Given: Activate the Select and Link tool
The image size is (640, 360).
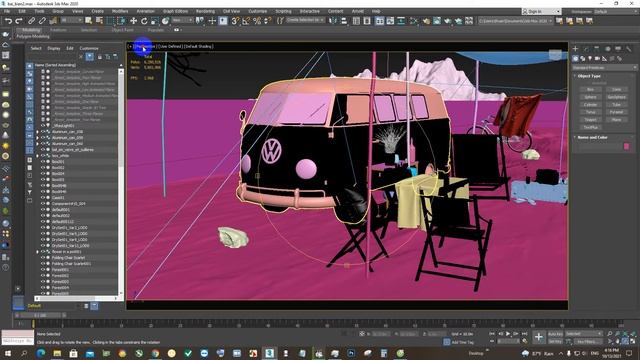Looking at the screenshot, I should pos(31,21).
